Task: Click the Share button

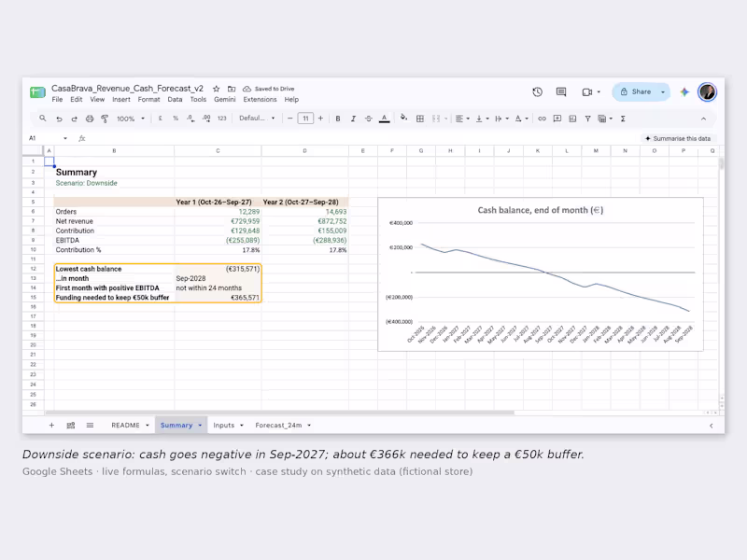Action: (636, 91)
